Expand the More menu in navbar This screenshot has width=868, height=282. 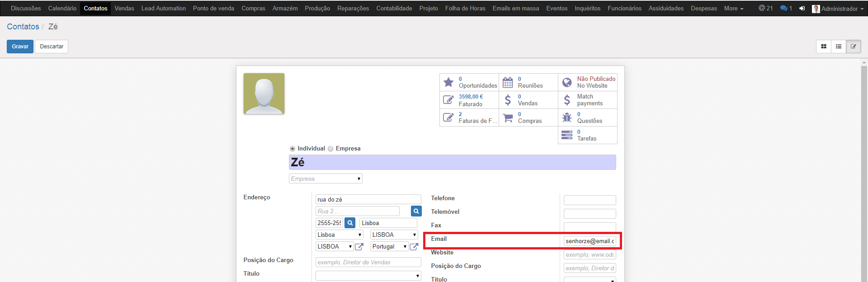tap(733, 9)
